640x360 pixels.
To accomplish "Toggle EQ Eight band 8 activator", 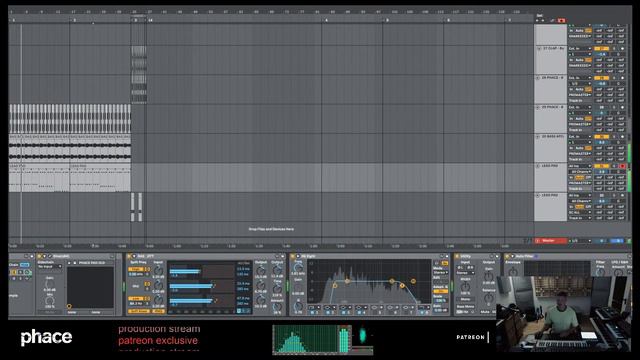I will (x=422, y=313).
